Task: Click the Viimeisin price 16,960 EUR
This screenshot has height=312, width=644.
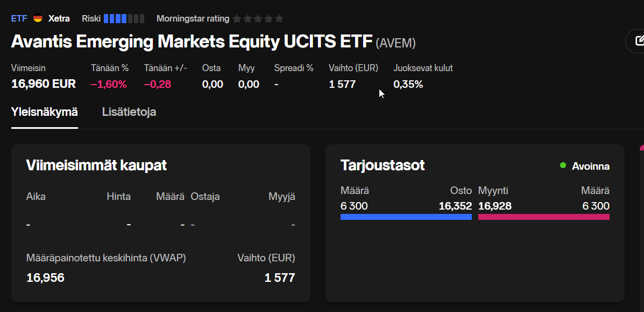Action: pyautogui.click(x=44, y=85)
